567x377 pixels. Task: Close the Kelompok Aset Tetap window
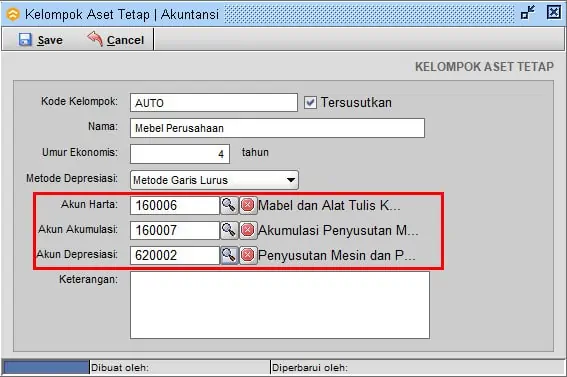click(554, 13)
